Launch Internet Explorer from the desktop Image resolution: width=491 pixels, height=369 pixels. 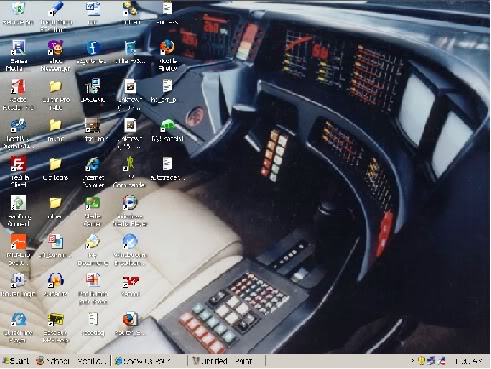93,164
